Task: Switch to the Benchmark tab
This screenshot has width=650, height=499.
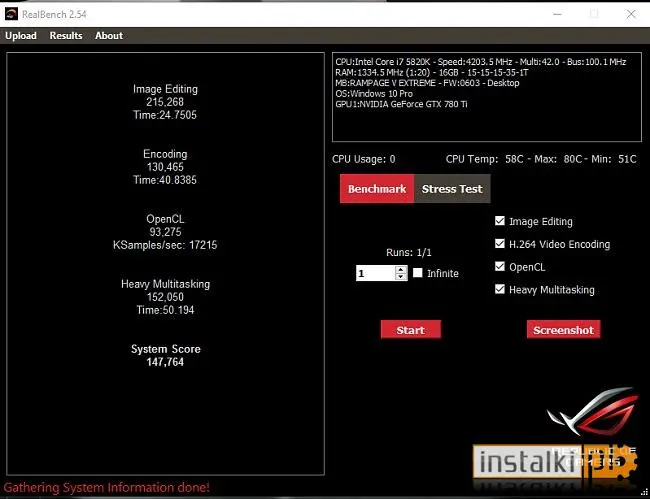Action: pyautogui.click(x=377, y=189)
